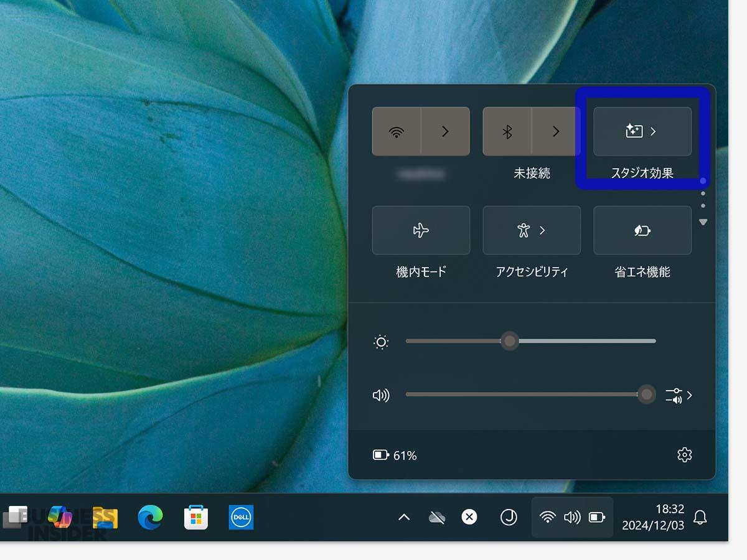Open battery settings showing 61%
747x560 pixels.
[x=395, y=455]
